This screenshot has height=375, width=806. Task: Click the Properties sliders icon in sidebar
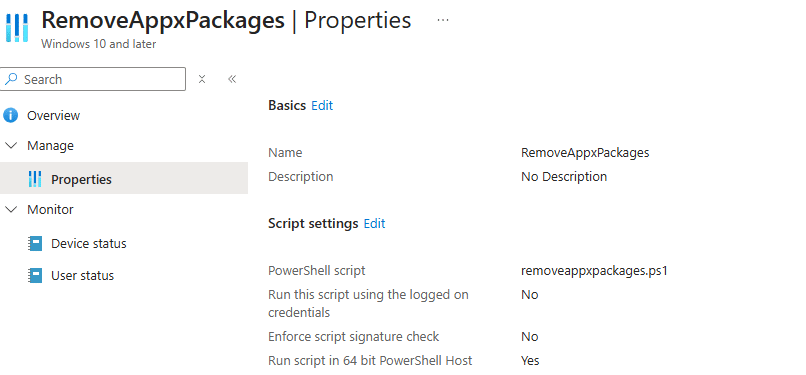tap(35, 179)
